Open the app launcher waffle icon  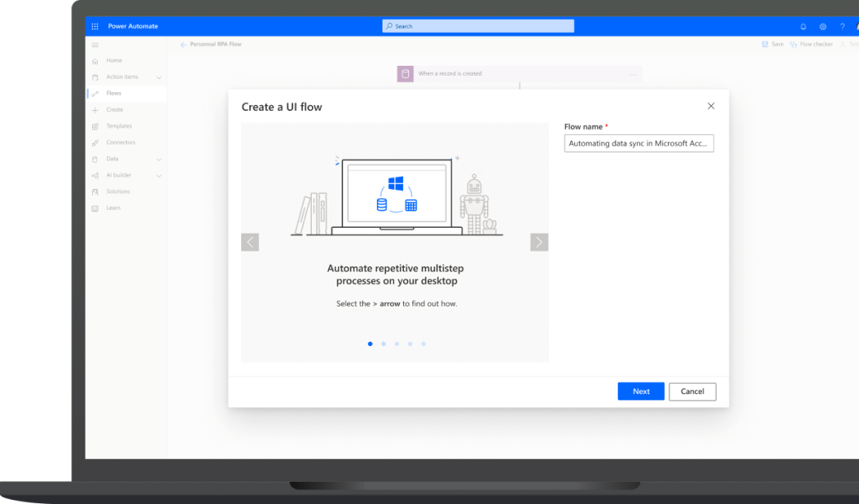click(x=95, y=26)
